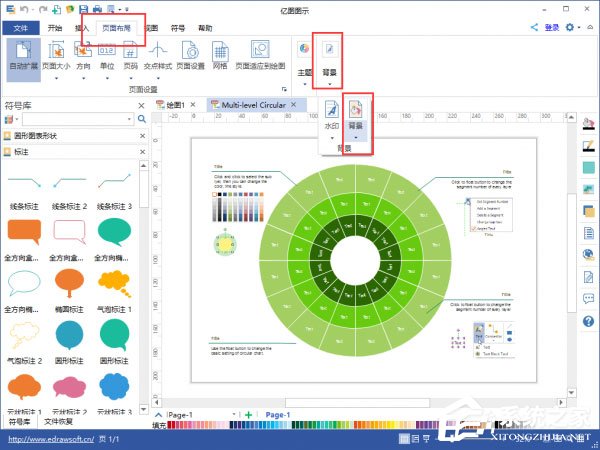The image size is (600, 450).
Task: Click the 登录 login link
Action: click(x=551, y=28)
